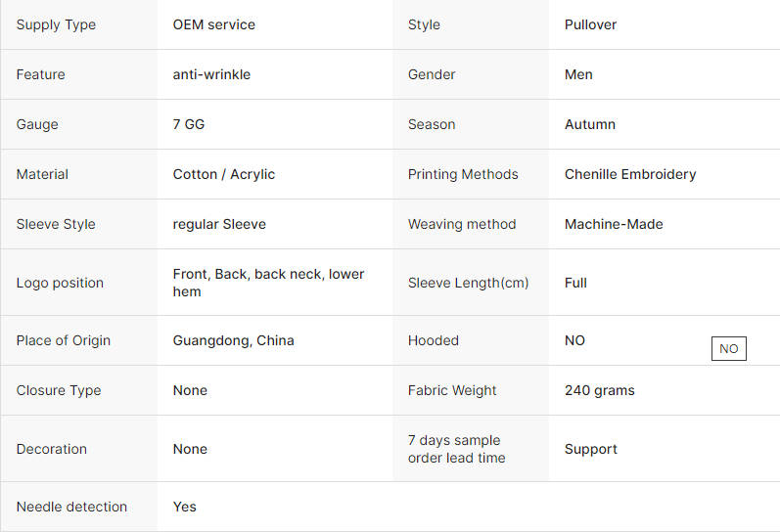This screenshot has height=532, width=780.
Task: Click the 'Supply Type' label
Action: (x=56, y=24)
